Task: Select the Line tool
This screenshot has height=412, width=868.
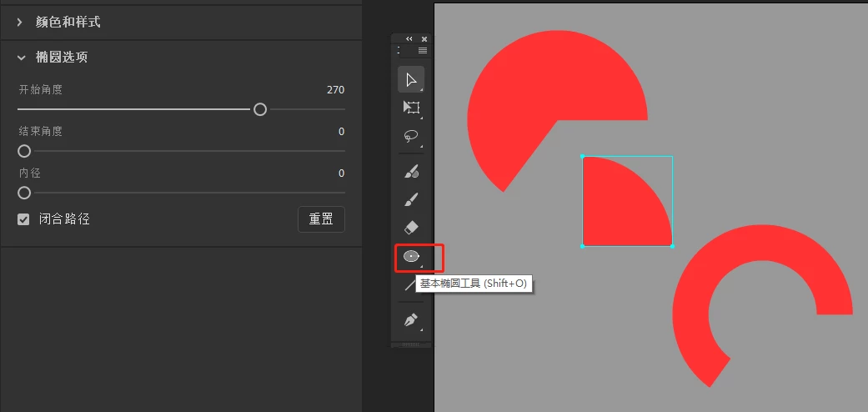Action: coord(409,285)
